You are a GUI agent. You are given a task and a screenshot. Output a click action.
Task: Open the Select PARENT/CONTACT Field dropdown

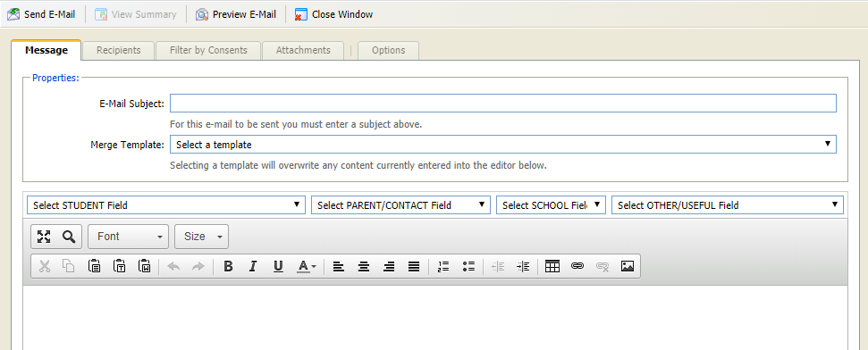click(401, 205)
